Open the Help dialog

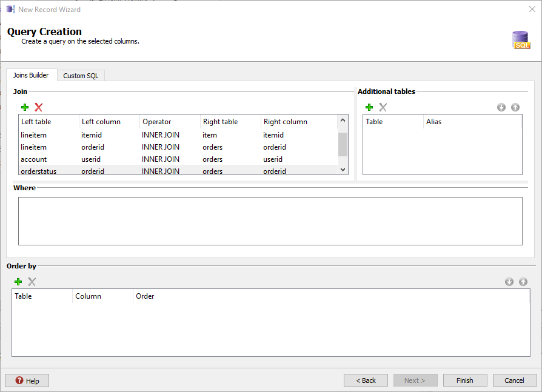click(x=27, y=380)
